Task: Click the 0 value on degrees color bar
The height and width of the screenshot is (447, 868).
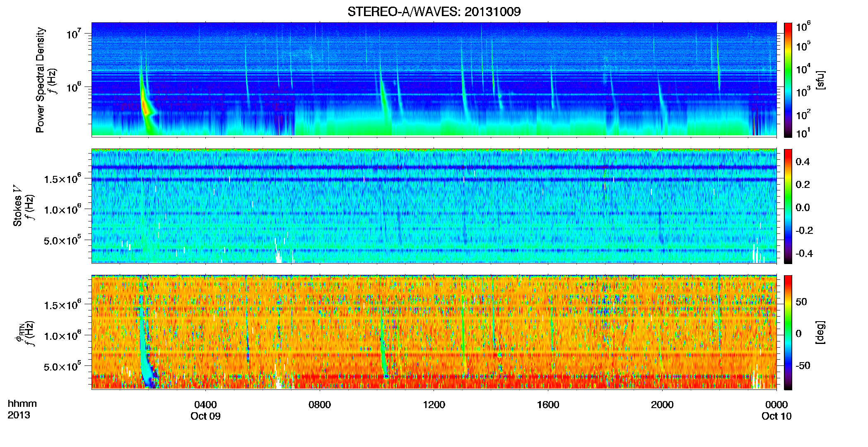Action: point(799,334)
